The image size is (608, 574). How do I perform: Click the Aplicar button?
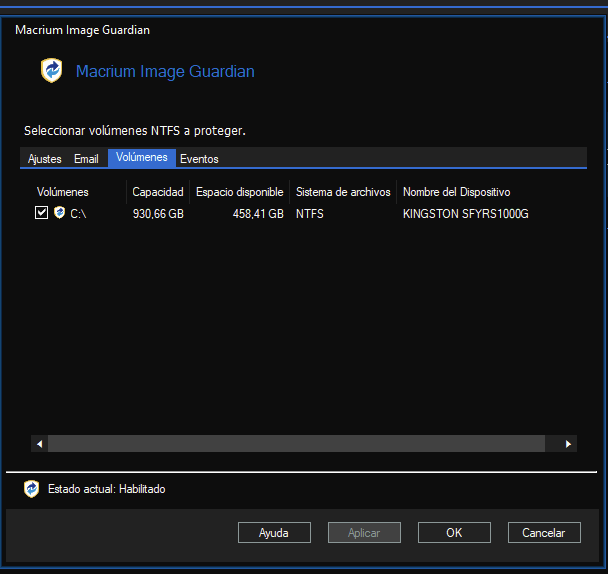tap(364, 533)
